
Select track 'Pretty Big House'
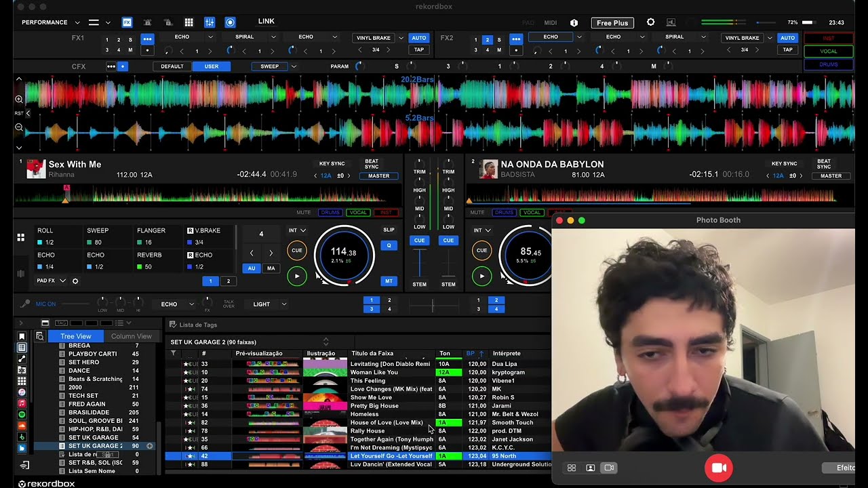(374, 406)
